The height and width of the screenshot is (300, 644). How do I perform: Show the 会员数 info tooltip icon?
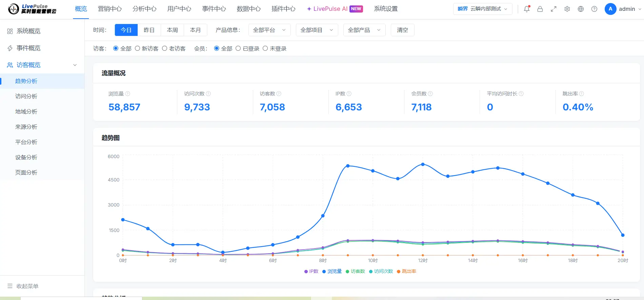[x=430, y=94]
